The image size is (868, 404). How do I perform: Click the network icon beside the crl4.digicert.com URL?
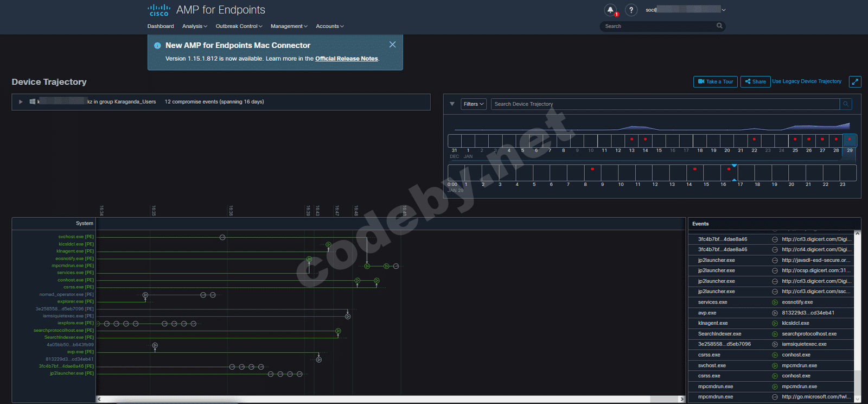pos(775,250)
